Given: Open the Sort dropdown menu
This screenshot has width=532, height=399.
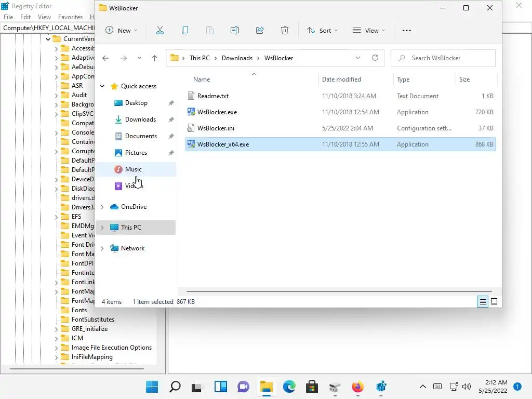Looking at the screenshot, I should tap(322, 31).
